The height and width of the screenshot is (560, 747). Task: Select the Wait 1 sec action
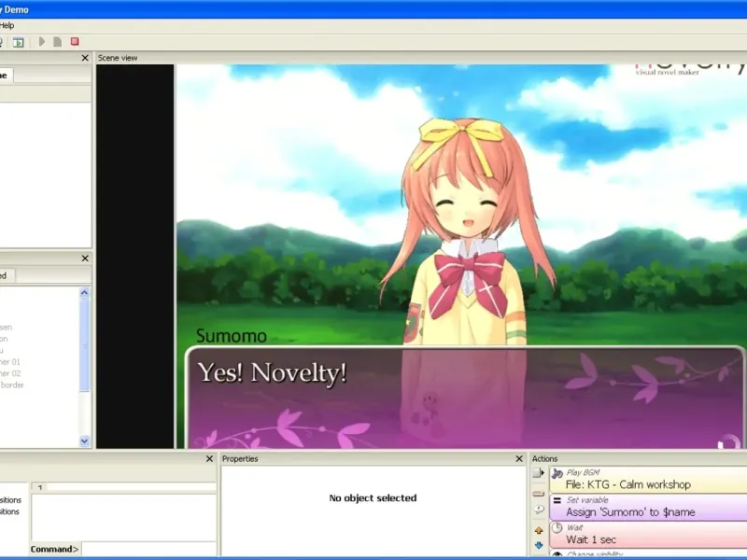[x=648, y=535]
